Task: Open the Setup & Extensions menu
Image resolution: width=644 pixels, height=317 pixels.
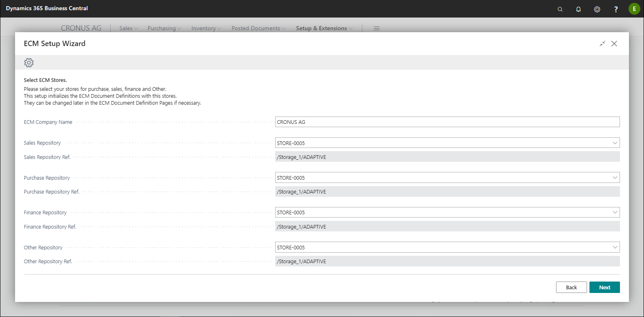Action: [324, 28]
